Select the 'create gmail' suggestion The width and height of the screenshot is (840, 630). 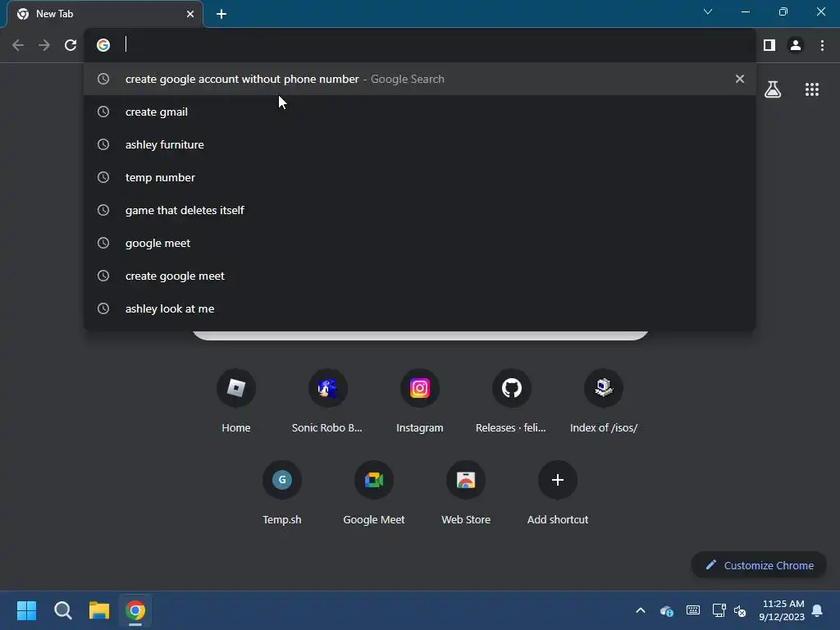tap(420, 112)
